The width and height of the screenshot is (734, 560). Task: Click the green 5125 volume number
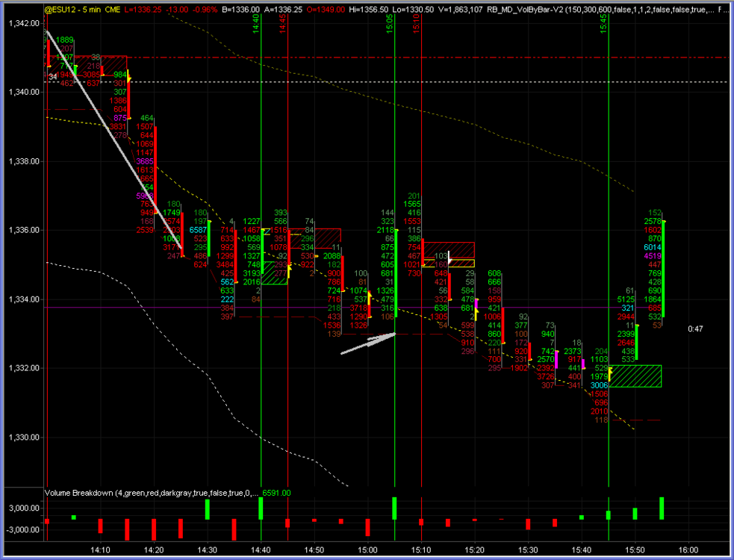click(626, 299)
